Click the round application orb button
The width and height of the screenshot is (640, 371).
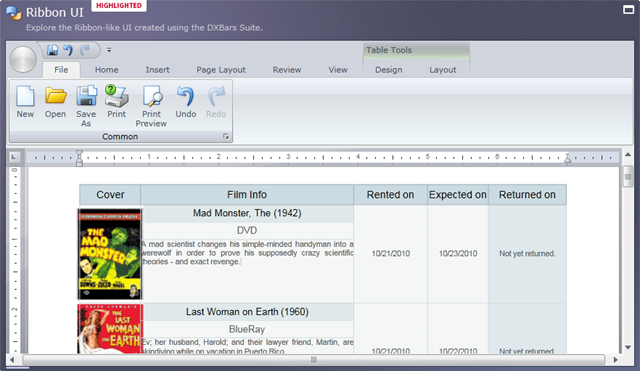pyautogui.click(x=23, y=59)
